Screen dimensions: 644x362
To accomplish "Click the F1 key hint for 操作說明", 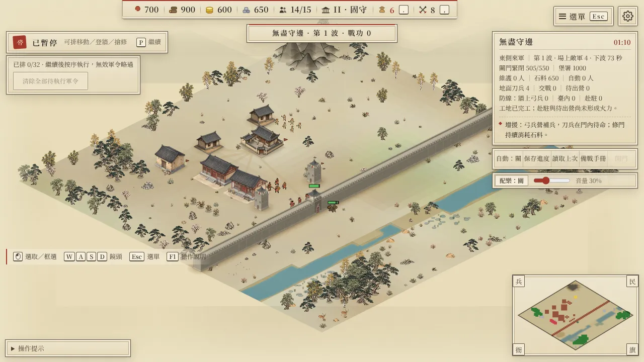I will (x=173, y=256).
